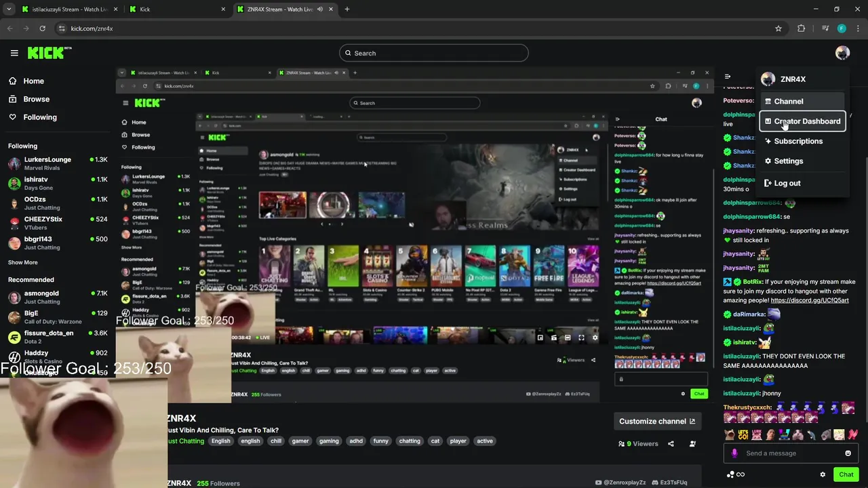868x488 pixels.
Task: Open the Just Chatting category link
Action: pos(186,441)
